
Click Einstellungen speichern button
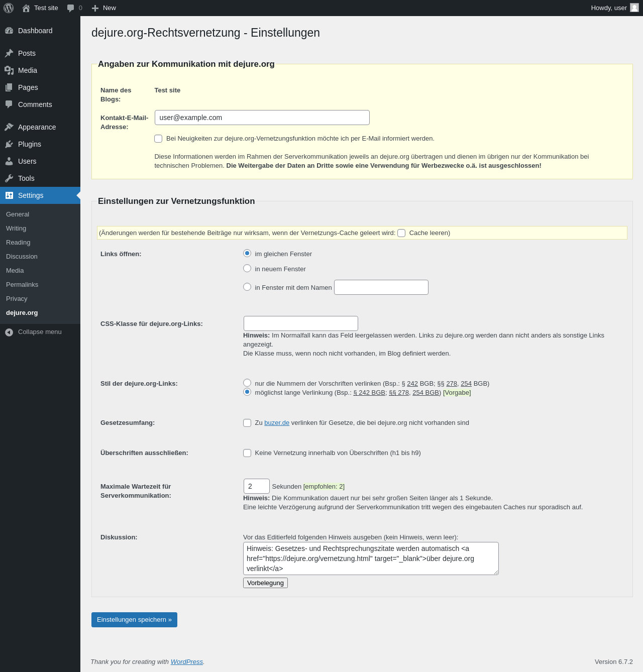(x=134, y=620)
